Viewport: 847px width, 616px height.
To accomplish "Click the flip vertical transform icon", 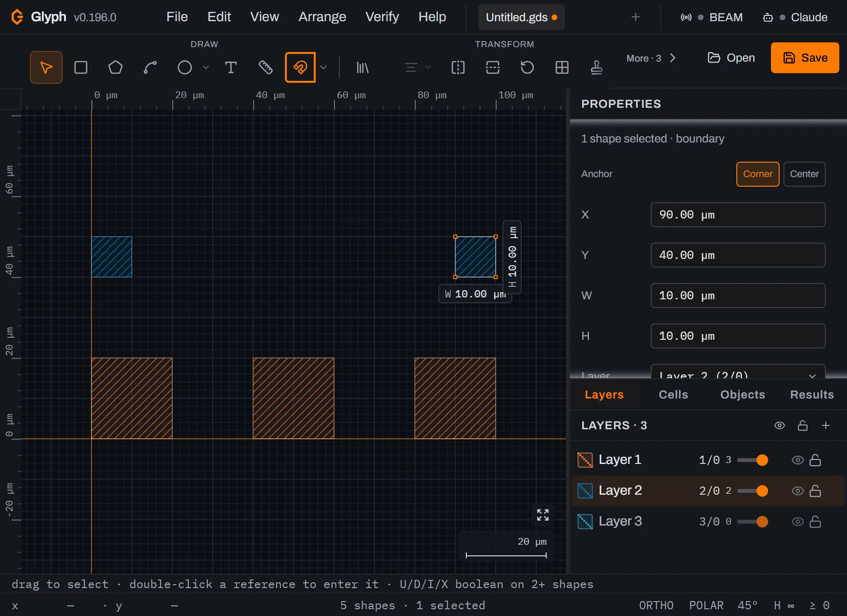I will [x=493, y=67].
